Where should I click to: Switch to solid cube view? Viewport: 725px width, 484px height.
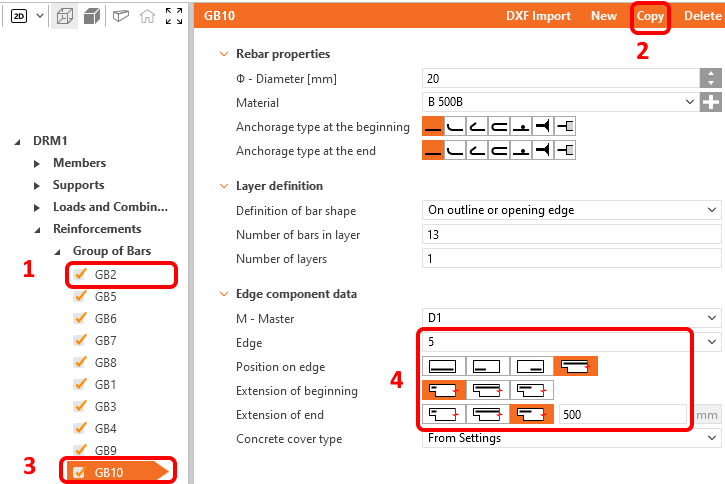[91, 16]
